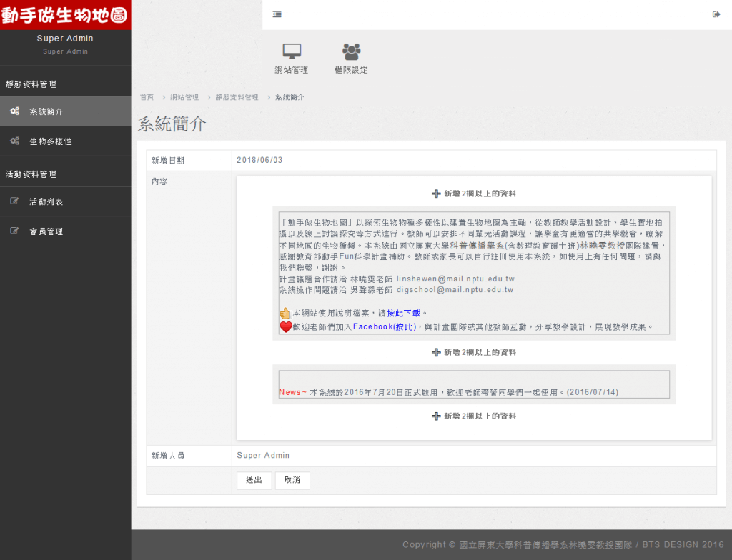Click the bottom plus icon 新增2欄以上的資料
The image size is (732, 560).
[x=436, y=416]
